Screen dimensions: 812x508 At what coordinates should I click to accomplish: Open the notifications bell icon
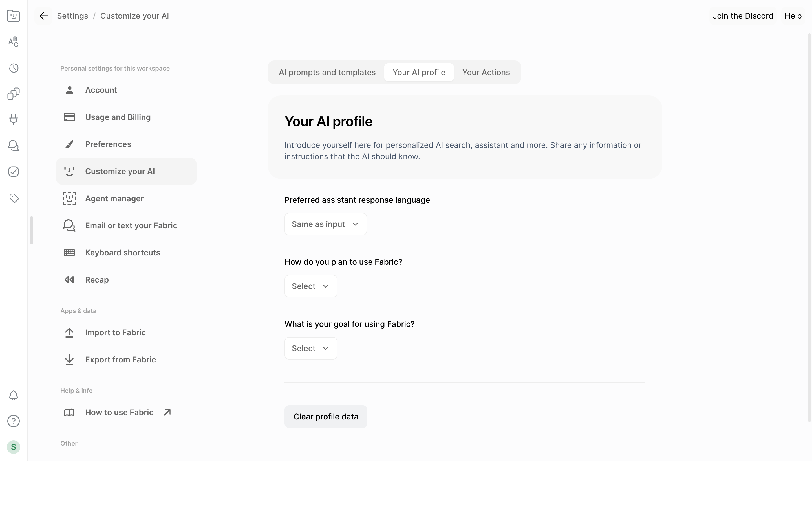coord(14,395)
